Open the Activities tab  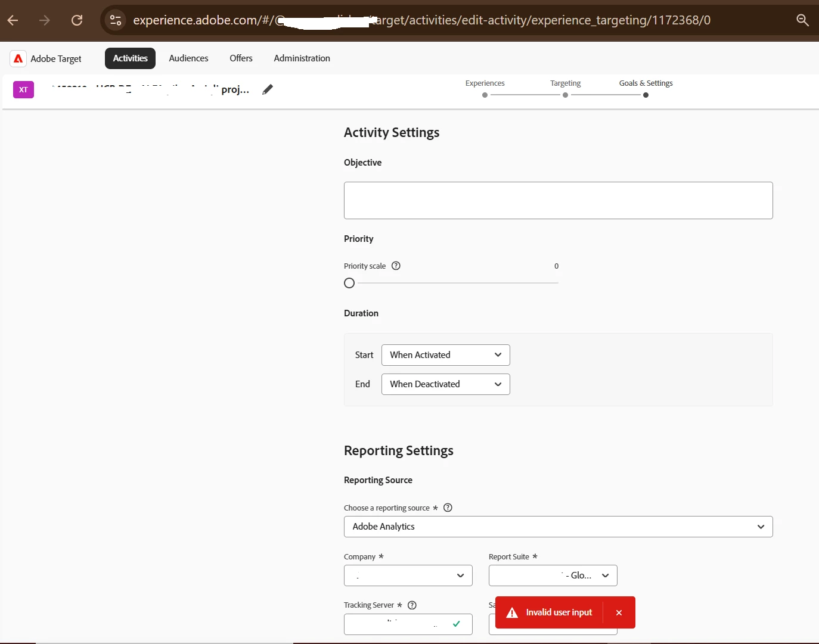click(130, 58)
